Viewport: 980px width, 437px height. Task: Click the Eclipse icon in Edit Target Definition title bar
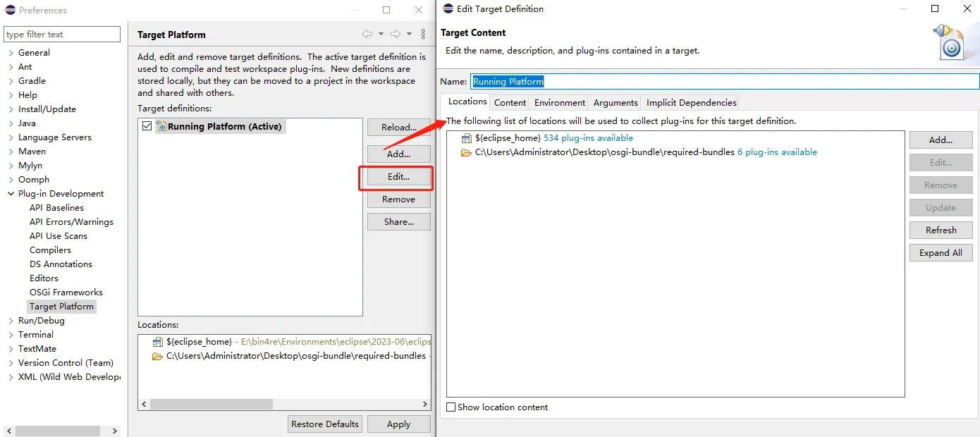click(448, 9)
